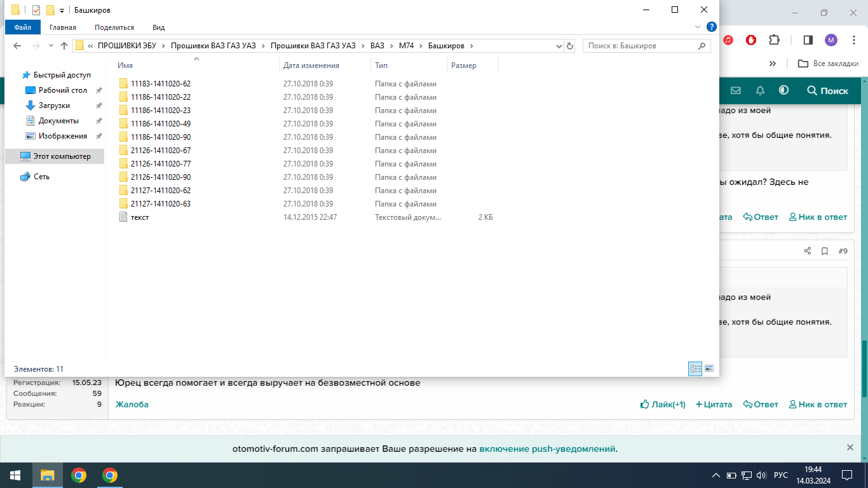
Task: Refresh the current folder view
Action: (569, 46)
